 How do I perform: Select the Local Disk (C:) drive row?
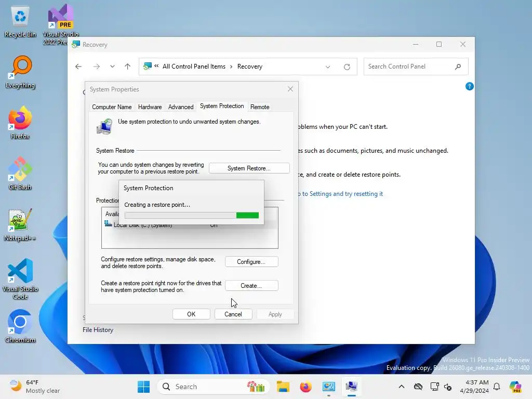point(189,224)
